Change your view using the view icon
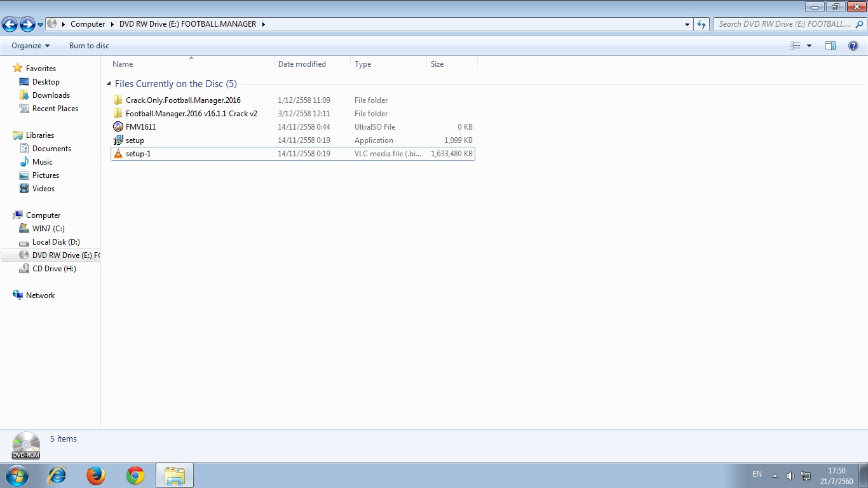 [795, 46]
